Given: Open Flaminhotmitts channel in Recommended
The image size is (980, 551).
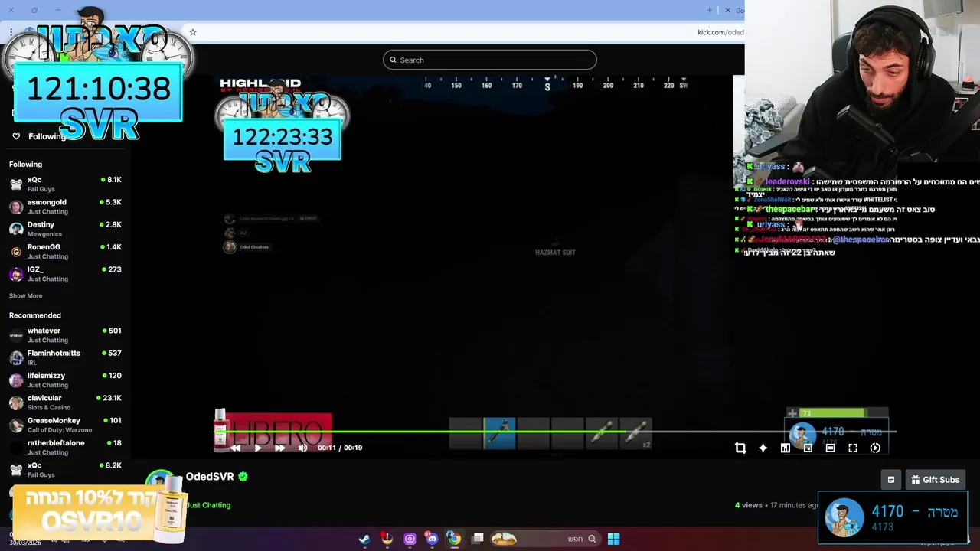Looking at the screenshot, I should pyautogui.click(x=65, y=357).
